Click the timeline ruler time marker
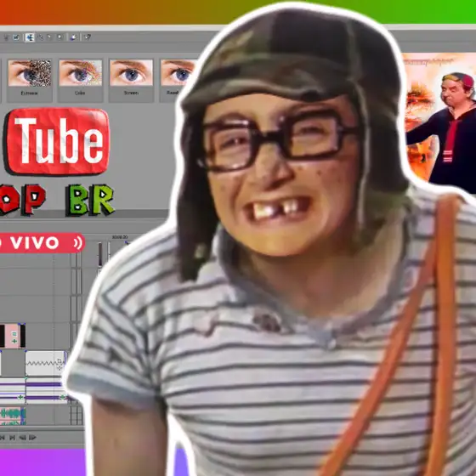476x476 pixels. (120, 237)
